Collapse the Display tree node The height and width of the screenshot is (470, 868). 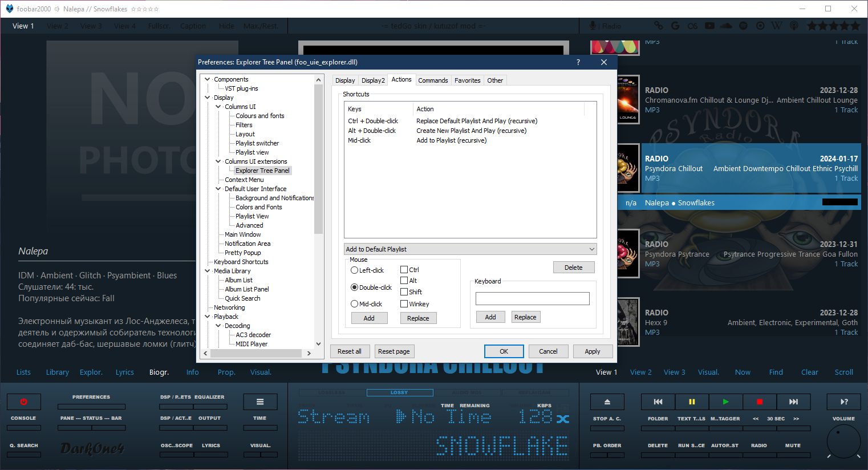[x=208, y=98]
